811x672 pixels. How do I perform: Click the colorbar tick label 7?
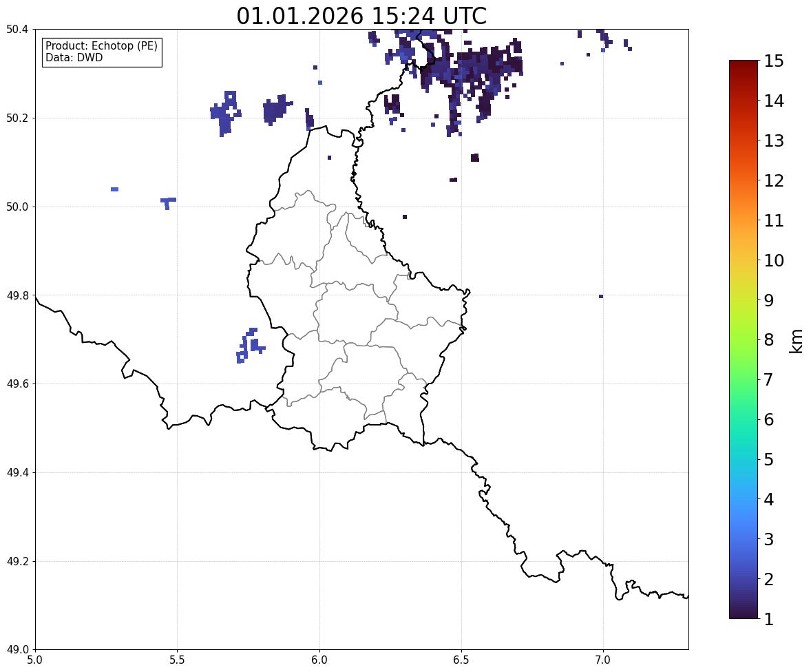[x=769, y=379]
